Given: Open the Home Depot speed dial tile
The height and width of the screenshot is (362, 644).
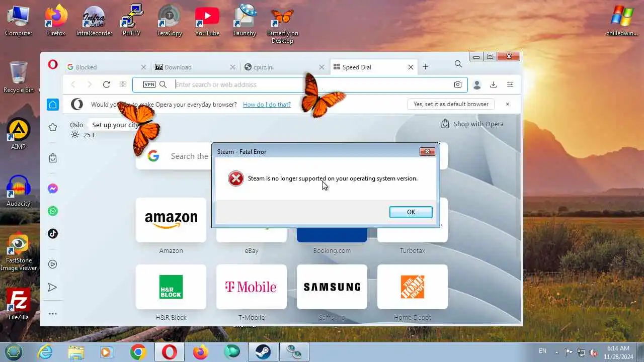Looking at the screenshot, I should click(413, 287).
